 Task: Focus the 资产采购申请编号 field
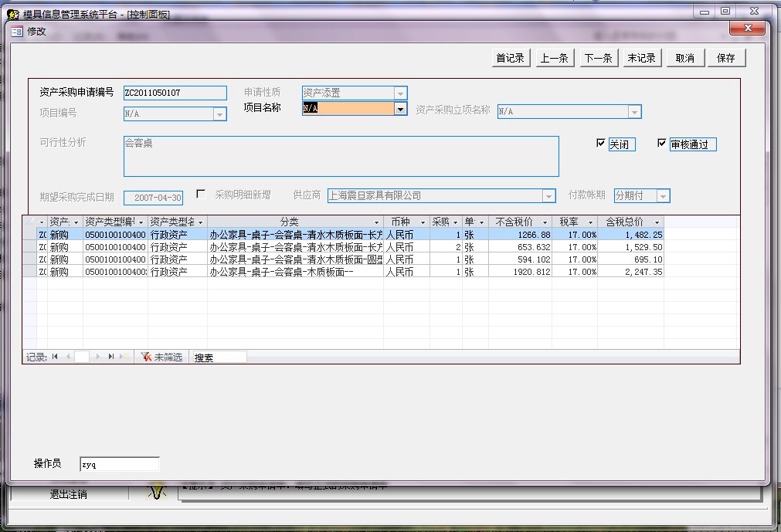pos(175,93)
